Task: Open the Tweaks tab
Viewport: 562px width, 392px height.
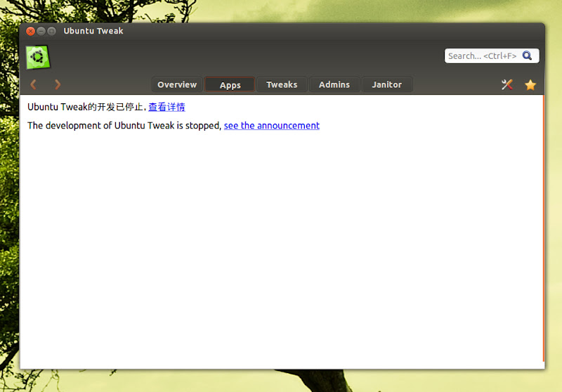Action: tap(282, 84)
